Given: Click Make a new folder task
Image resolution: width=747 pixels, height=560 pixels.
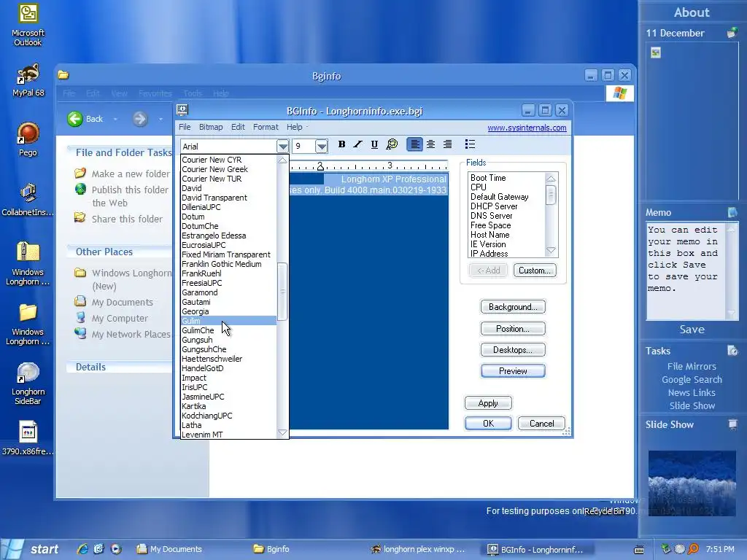Looking at the screenshot, I should pos(123,174).
